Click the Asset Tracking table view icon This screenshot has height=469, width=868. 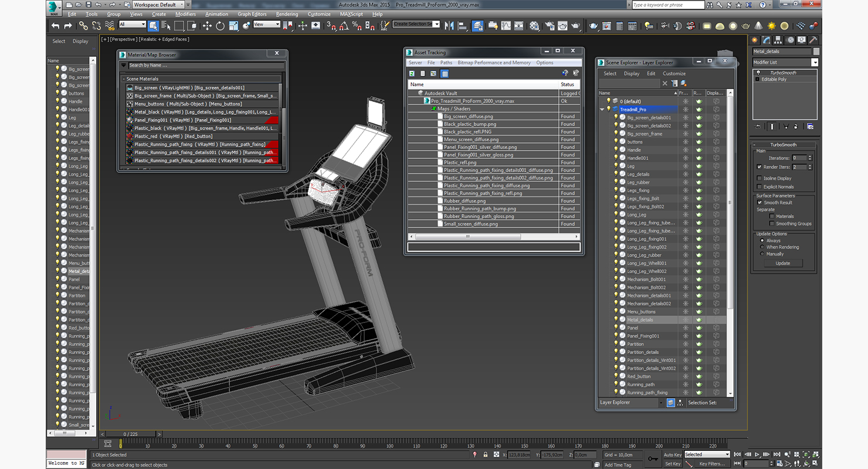coord(445,73)
